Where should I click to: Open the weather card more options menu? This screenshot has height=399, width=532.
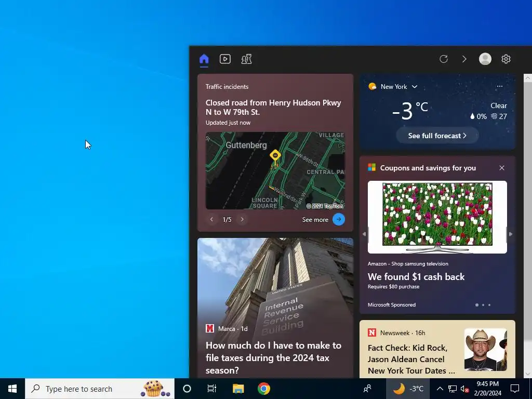[x=499, y=86]
